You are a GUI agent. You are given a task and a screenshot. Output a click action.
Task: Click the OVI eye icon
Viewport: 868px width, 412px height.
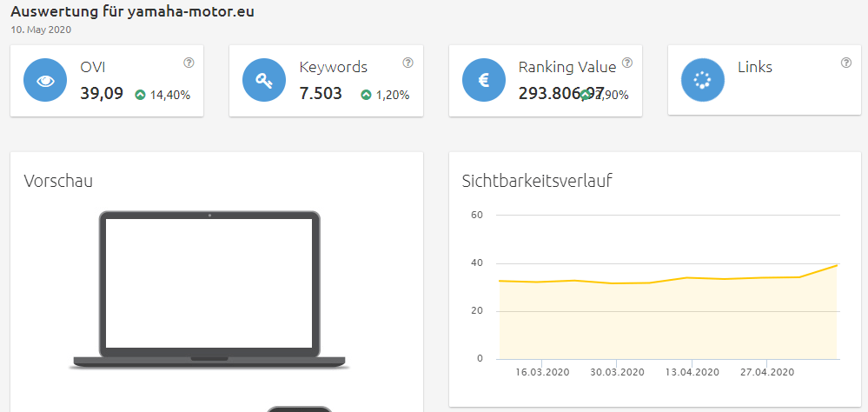(45, 81)
